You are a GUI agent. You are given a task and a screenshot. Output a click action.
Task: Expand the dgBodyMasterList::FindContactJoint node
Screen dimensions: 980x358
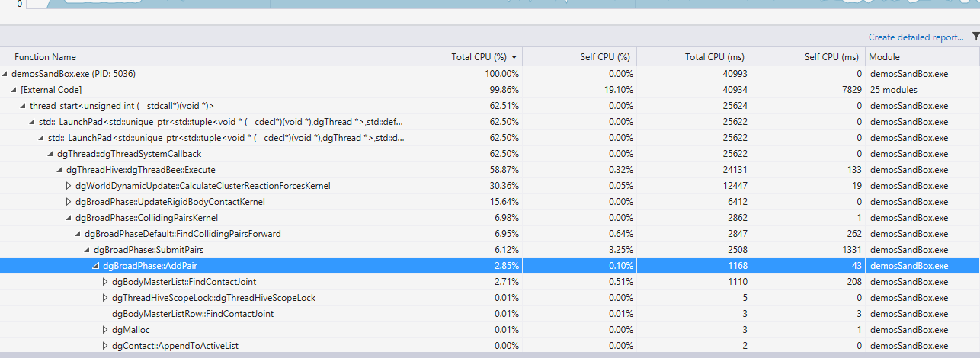(105, 282)
